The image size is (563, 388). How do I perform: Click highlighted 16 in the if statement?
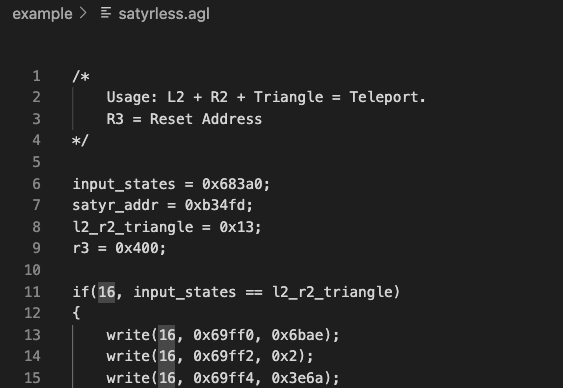(107, 292)
